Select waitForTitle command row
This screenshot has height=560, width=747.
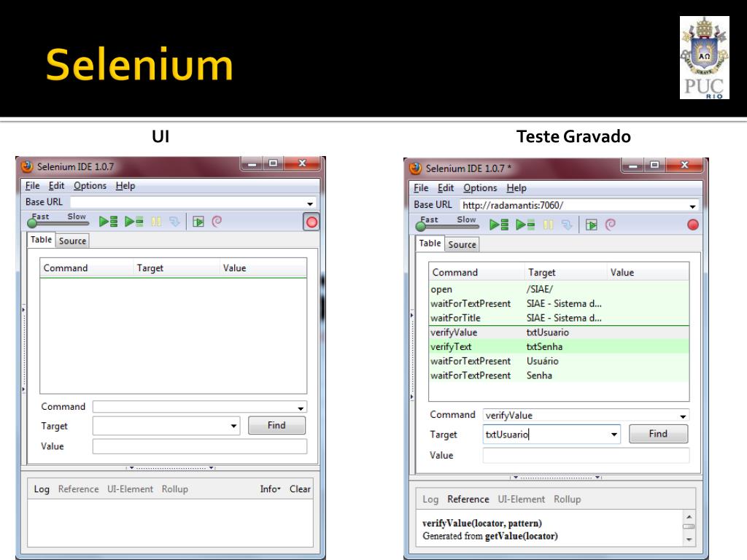[x=559, y=318]
